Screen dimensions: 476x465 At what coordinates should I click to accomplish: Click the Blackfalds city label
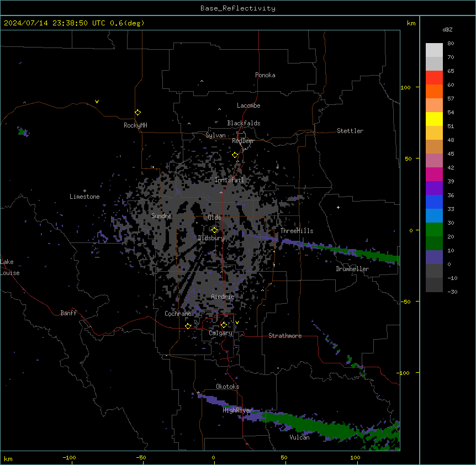[244, 123]
